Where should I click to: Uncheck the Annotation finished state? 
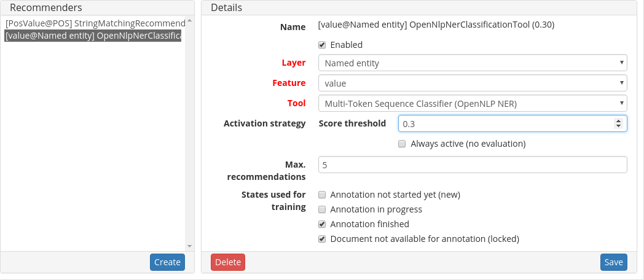click(x=322, y=224)
